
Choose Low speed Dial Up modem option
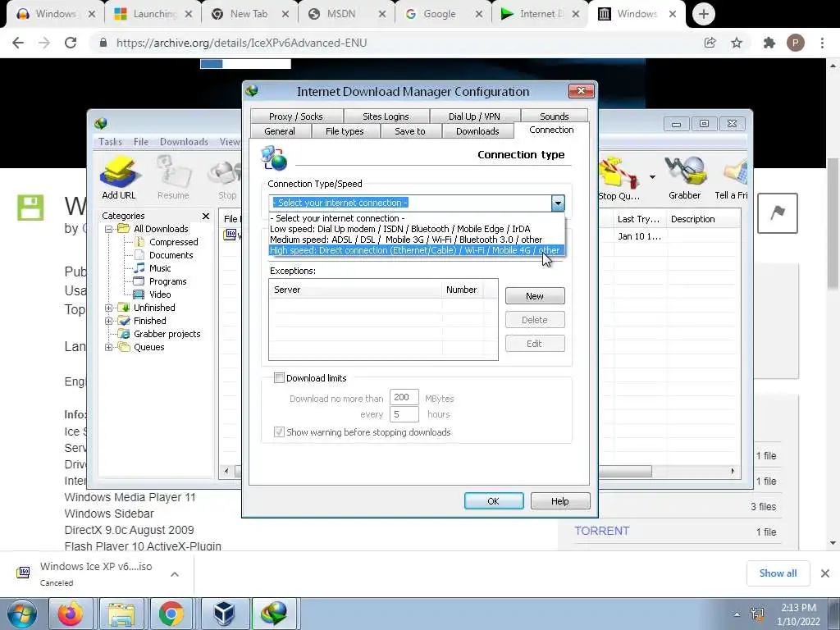point(417,229)
